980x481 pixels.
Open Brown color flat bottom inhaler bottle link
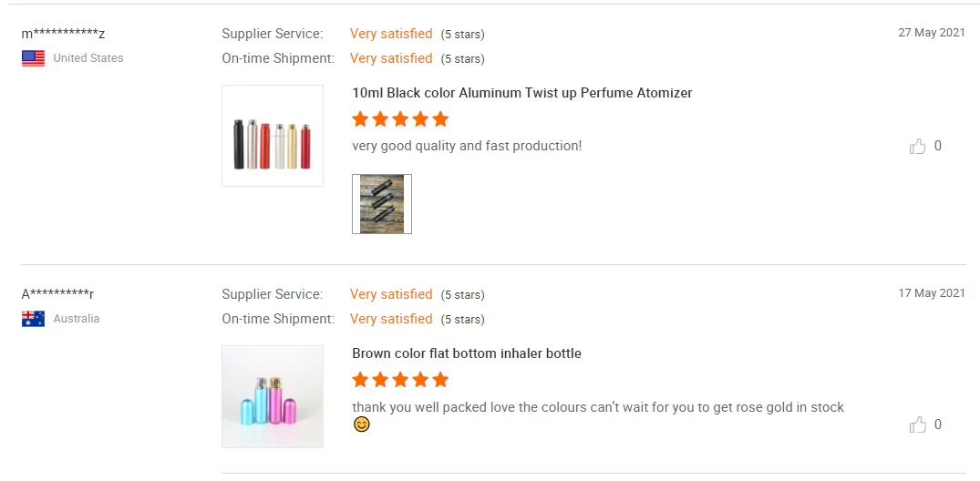[467, 353]
